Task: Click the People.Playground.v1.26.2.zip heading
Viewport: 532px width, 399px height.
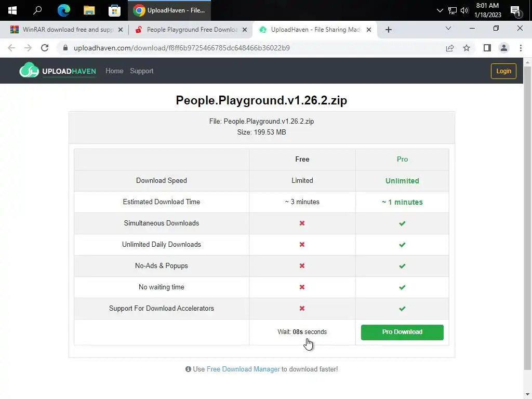Action: click(x=261, y=100)
